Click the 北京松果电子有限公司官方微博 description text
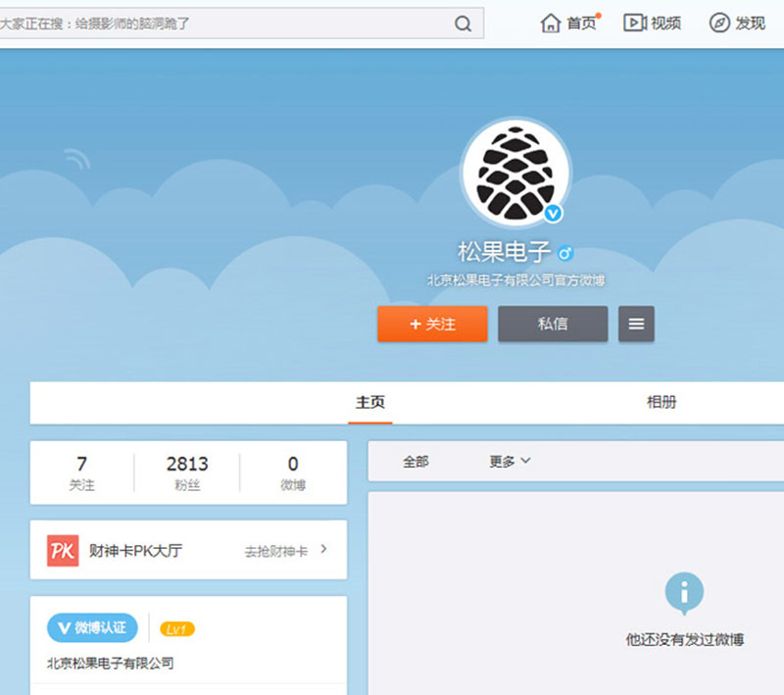This screenshot has width=784, height=695. click(516, 280)
